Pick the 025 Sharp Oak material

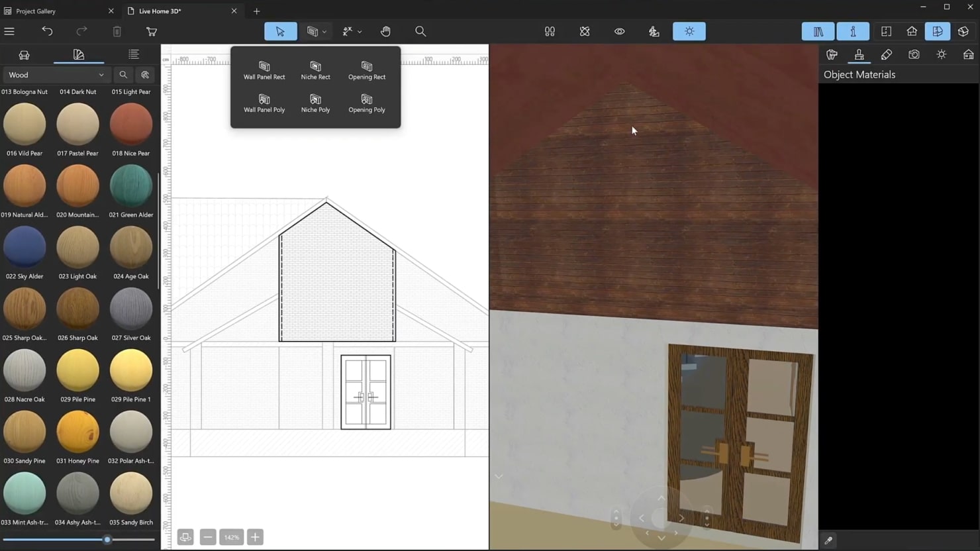[24, 309]
